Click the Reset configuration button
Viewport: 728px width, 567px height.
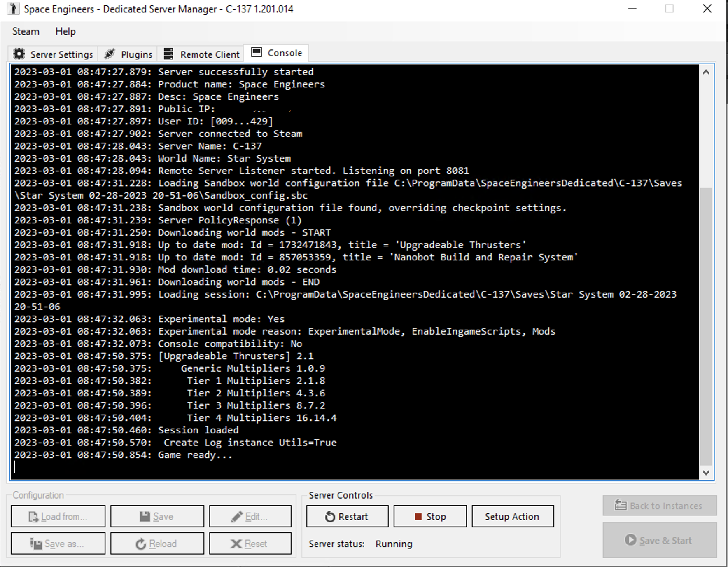(250, 544)
